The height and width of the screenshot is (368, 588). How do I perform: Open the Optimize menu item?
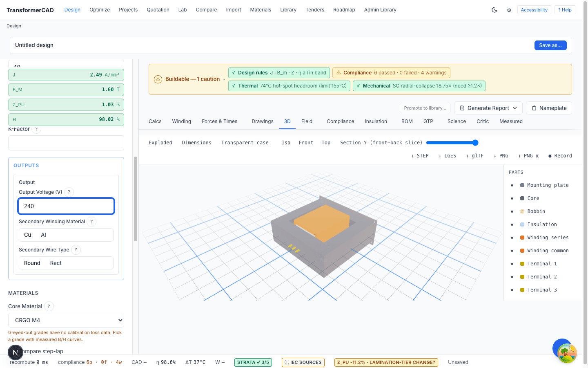[x=100, y=10]
